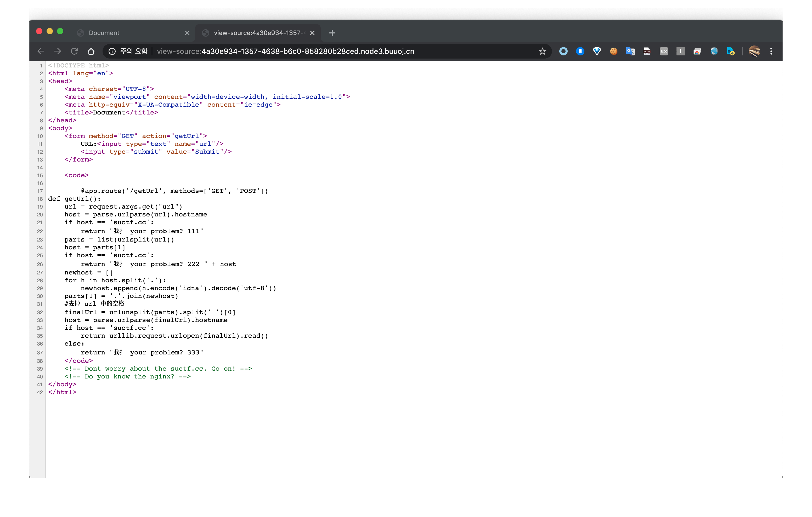Viewport: 812px width, 517px height.
Task: Open the cookie editor extension
Action: pos(613,51)
